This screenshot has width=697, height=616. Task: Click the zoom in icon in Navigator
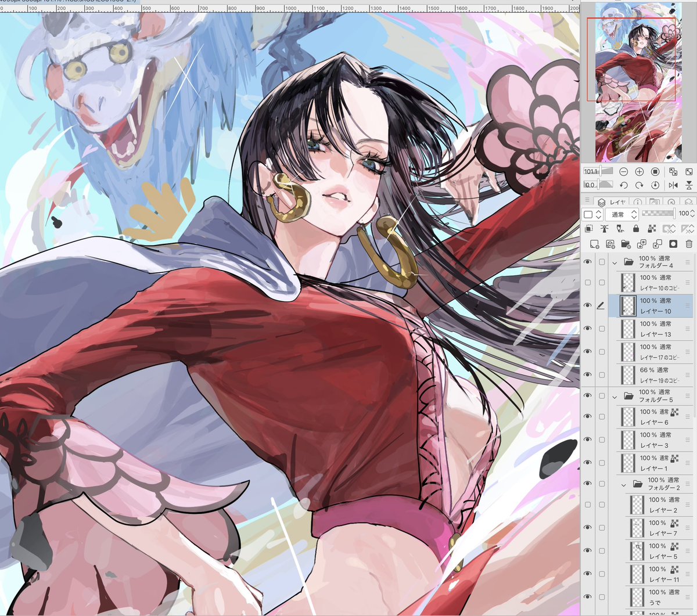click(639, 172)
